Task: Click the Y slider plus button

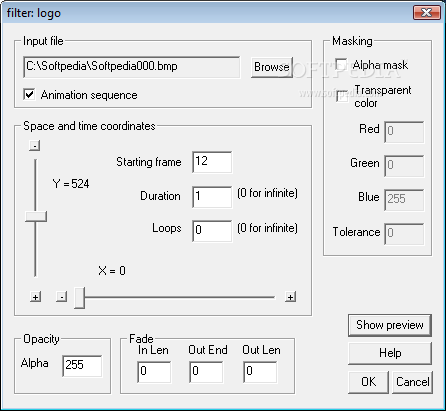Action: (36, 296)
